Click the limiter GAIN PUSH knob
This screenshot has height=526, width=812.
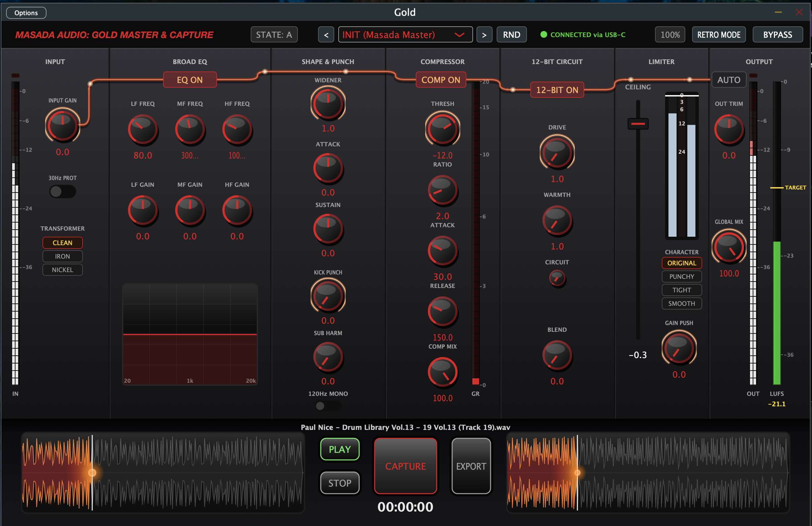679,349
